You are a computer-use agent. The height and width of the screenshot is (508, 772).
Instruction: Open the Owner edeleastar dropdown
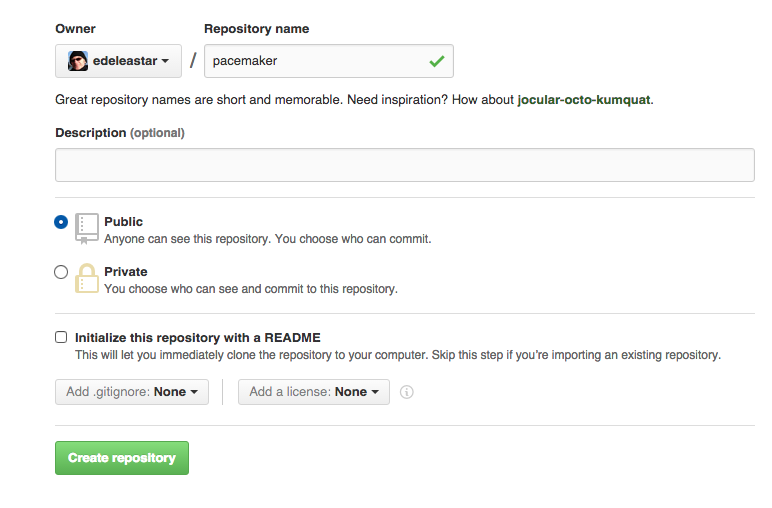tap(118, 61)
